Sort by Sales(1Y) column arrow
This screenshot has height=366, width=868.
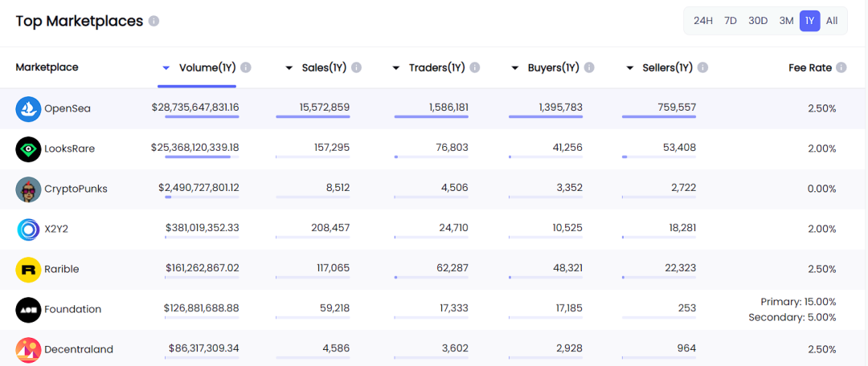[x=289, y=68]
